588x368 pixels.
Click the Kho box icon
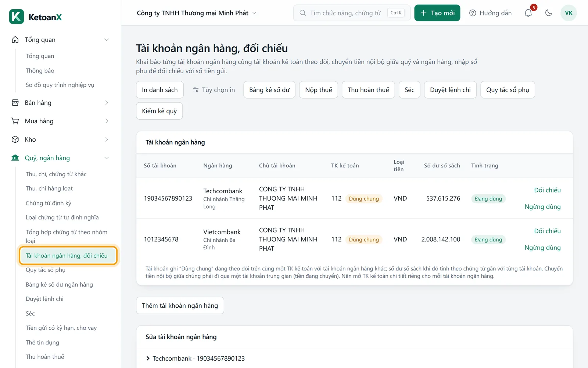pyautogui.click(x=15, y=139)
